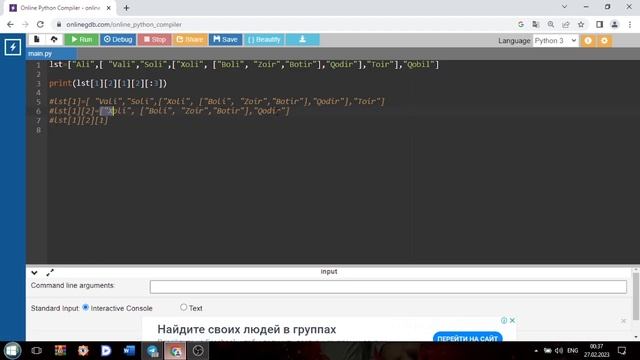The height and width of the screenshot is (360, 640).
Task: Open editor settings gear icon
Action: [x=604, y=40]
